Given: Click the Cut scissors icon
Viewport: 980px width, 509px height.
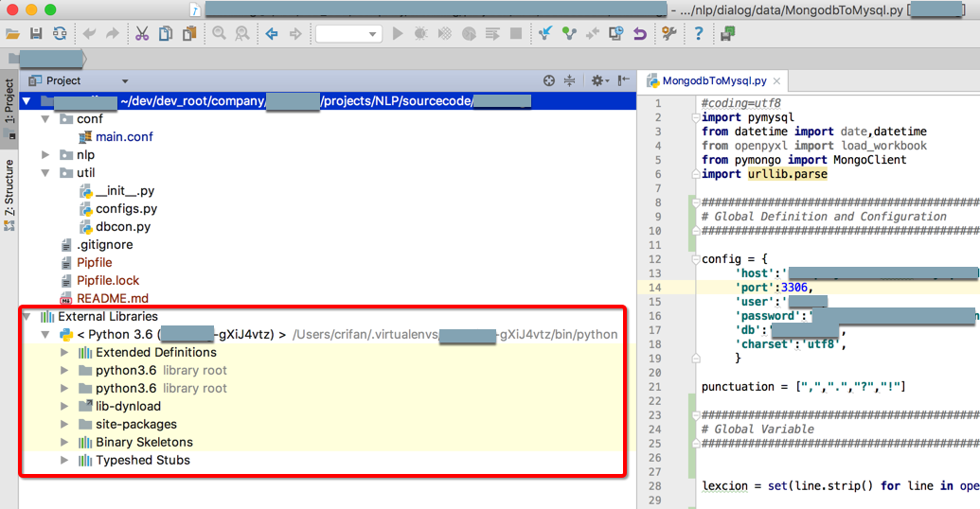Looking at the screenshot, I should (142, 34).
